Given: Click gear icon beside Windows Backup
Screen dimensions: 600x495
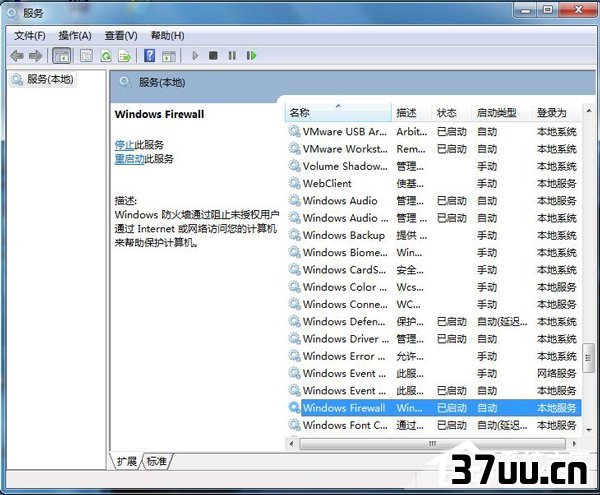Looking at the screenshot, I should tap(294, 235).
